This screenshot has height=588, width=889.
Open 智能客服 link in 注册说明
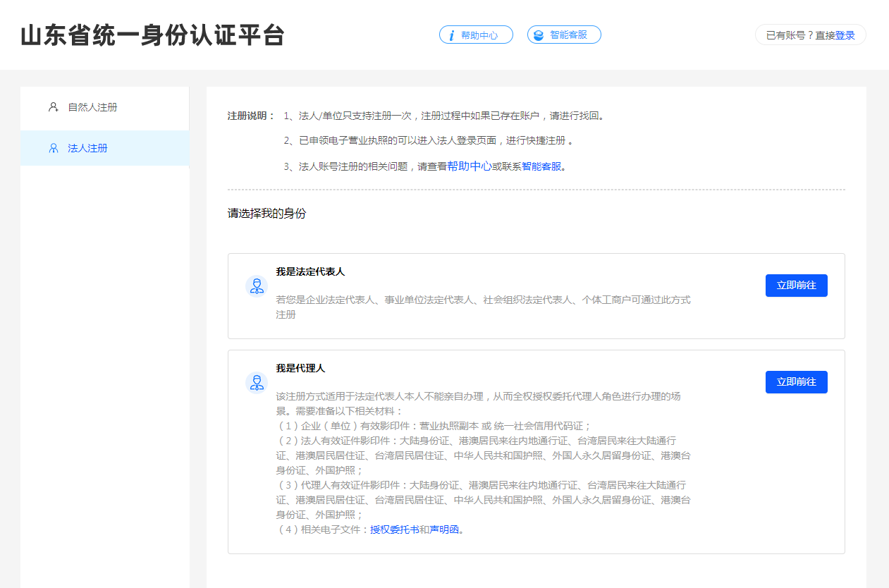point(541,166)
